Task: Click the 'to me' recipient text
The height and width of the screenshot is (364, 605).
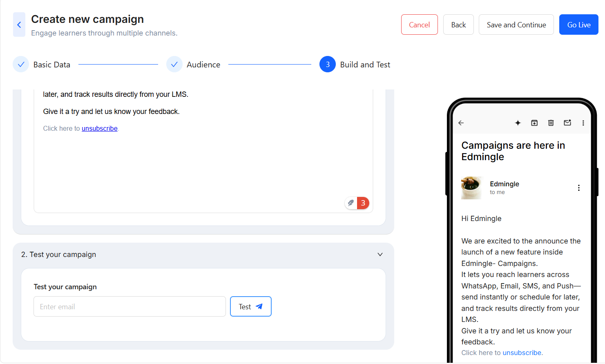Action: tap(497, 192)
